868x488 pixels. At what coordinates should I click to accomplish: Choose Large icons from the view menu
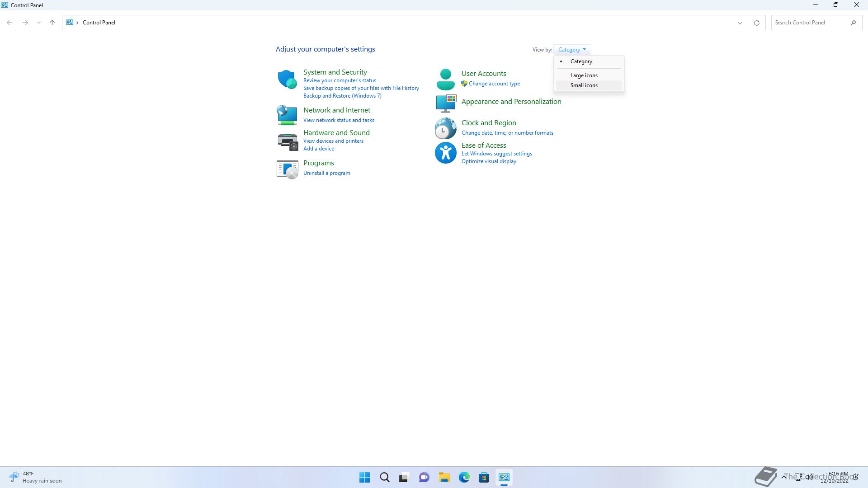tap(584, 75)
